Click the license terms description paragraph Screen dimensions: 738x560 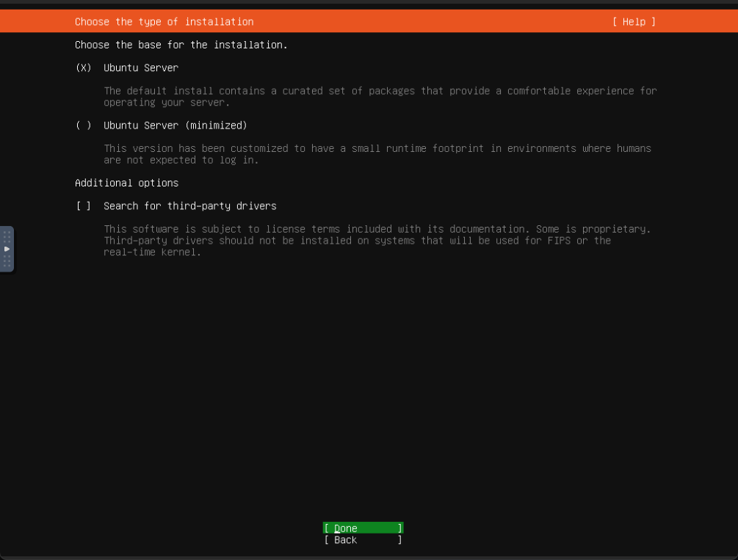pos(377,241)
